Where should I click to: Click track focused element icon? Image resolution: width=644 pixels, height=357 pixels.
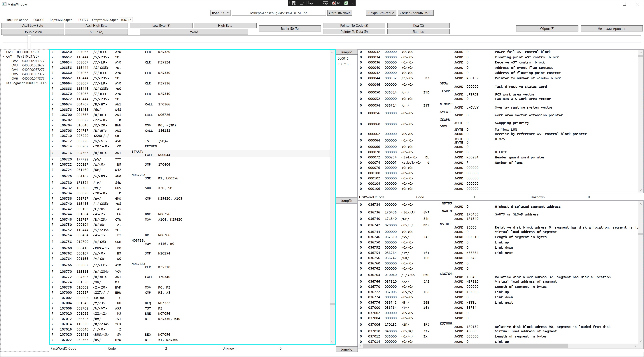tap(325, 3)
